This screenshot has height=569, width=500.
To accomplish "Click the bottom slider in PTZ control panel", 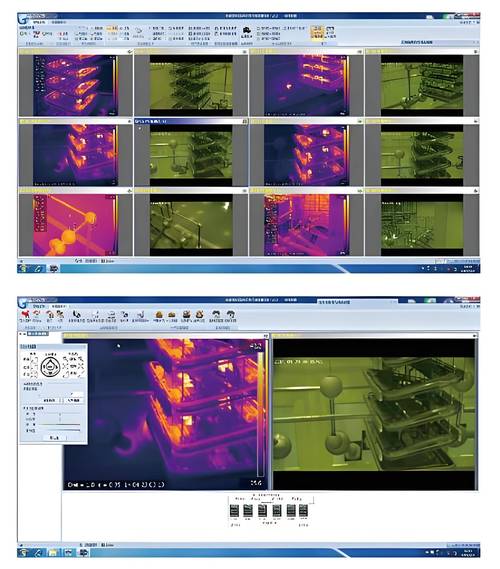I will (59, 430).
